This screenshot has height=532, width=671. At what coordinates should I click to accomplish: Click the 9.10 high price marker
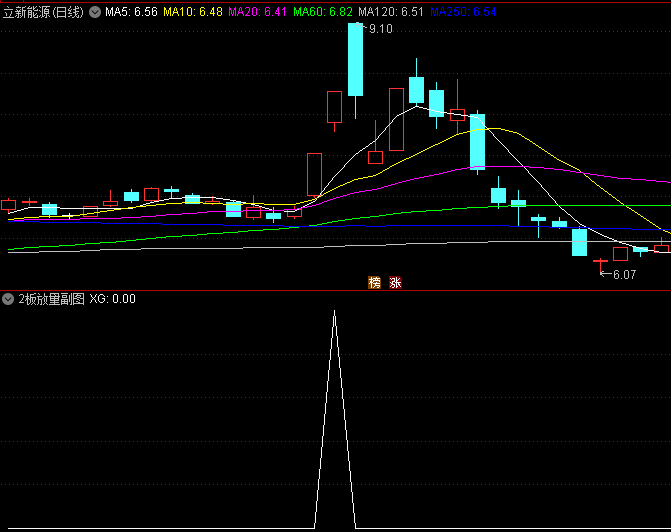(x=380, y=29)
